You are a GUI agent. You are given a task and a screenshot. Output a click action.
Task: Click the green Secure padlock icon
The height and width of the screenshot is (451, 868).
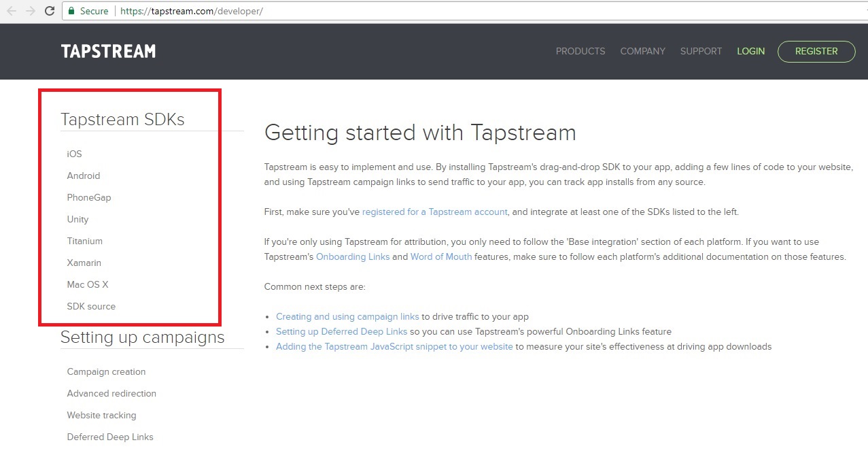click(x=71, y=11)
